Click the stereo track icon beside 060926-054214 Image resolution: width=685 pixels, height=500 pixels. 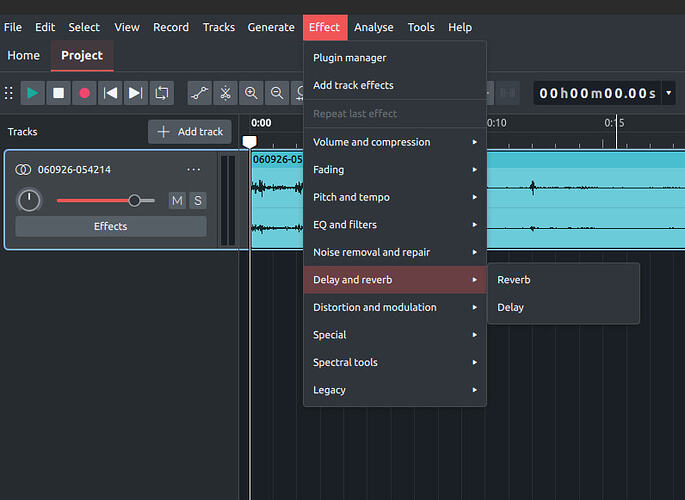23,169
